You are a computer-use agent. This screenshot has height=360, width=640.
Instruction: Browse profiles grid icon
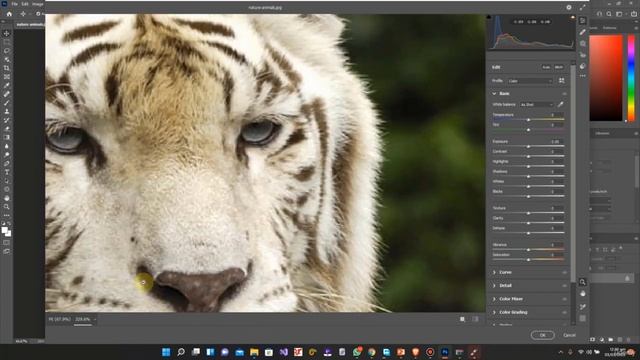[x=562, y=81]
